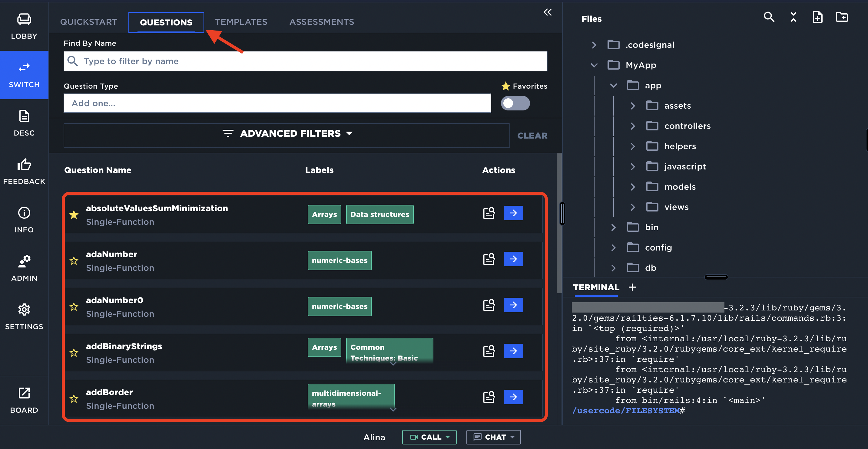This screenshot has height=449, width=868.
Task: Switch to adaNumber with arrow button
Action: 514,259
